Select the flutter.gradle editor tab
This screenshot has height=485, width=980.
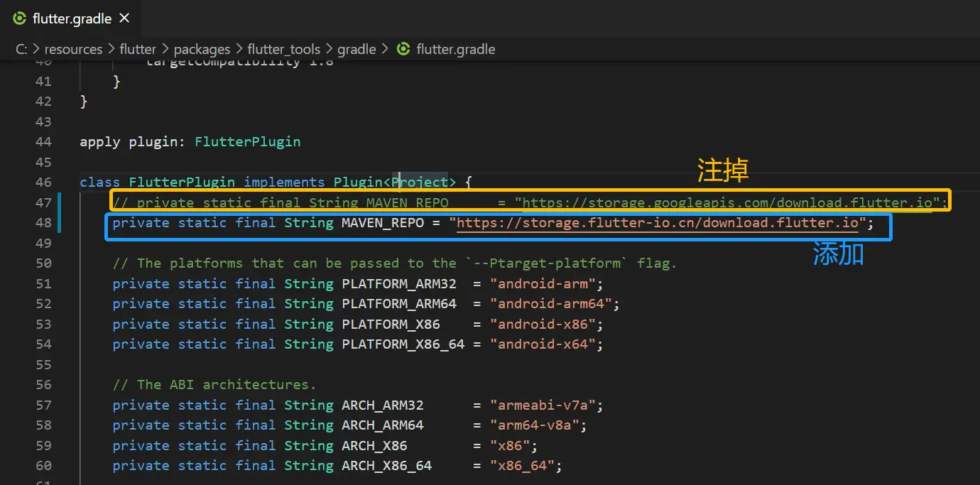click(x=72, y=19)
